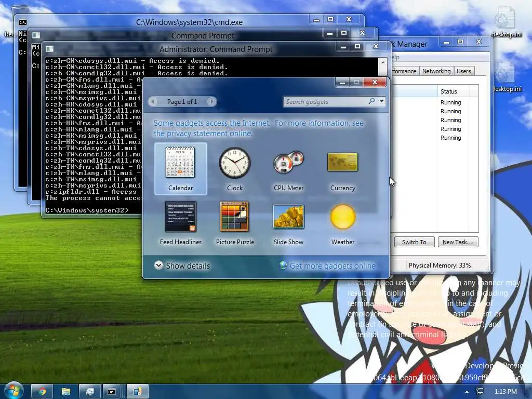Select the Slide Show gadget thumbnail
532x399 pixels.
tap(288, 217)
